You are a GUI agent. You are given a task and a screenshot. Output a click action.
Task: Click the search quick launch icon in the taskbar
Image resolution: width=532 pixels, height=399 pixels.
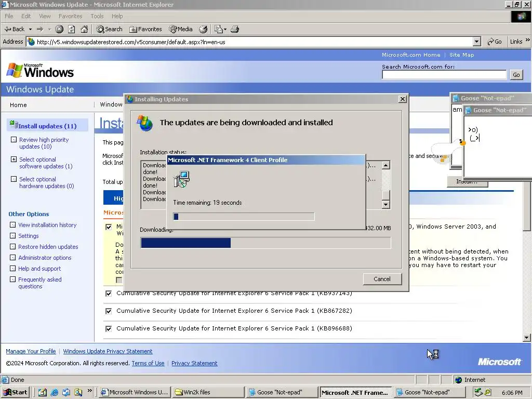(x=78, y=392)
